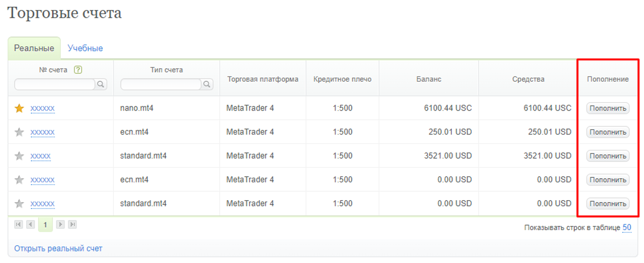The width and height of the screenshot is (644, 263).
Task: Toggle star on standard.mt4 3521.00 USD account
Action: click(x=19, y=156)
